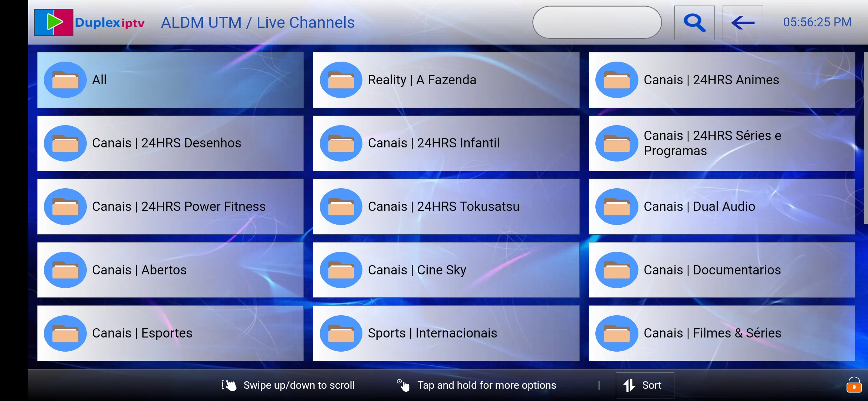Open Reality | A Fazenda category
Viewport: 868px width, 401px height.
pyautogui.click(x=447, y=79)
